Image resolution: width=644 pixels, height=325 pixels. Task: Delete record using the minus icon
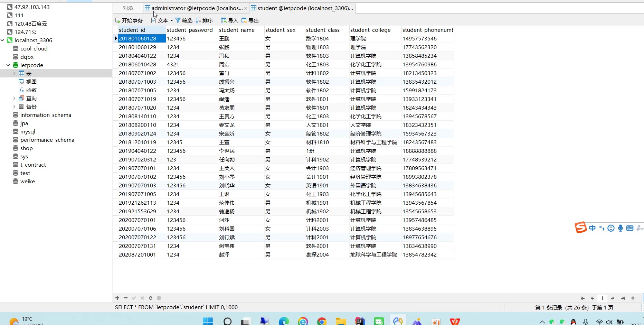tap(125, 298)
